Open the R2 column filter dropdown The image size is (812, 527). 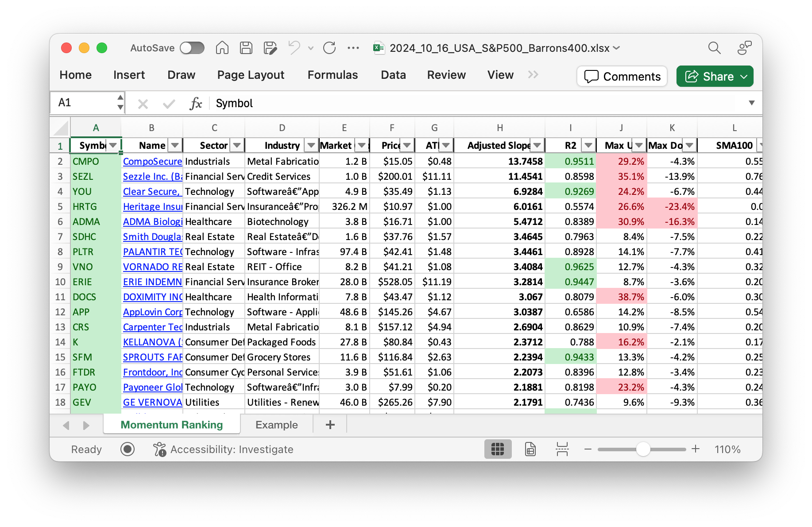pos(588,145)
